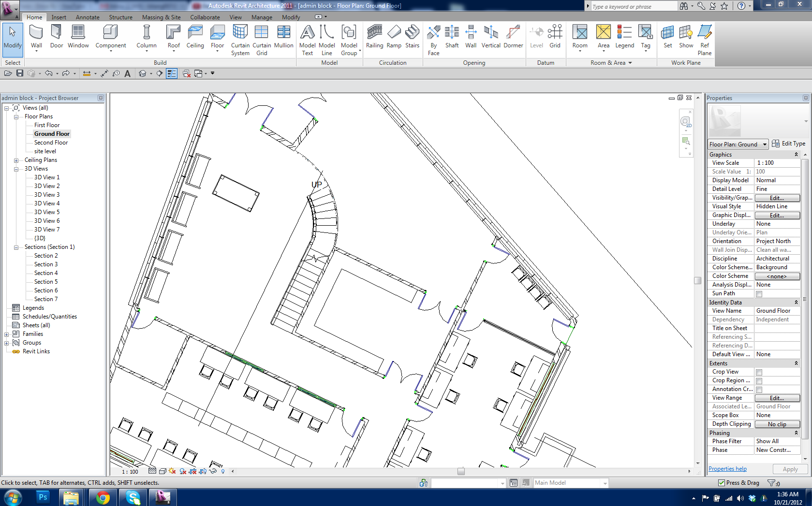Select the Roof tool
This screenshot has width=812, height=506.
click(x=174, y=37)
